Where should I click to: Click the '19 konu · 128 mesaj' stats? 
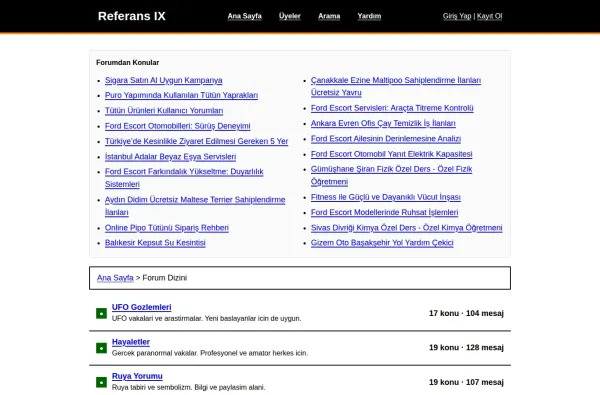[x=466, y=348]
